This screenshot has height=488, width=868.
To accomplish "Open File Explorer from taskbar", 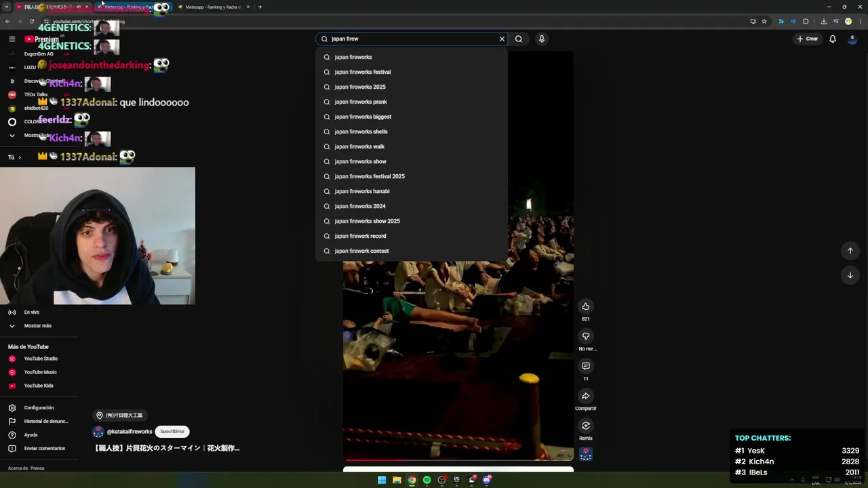I will (x=397, y=480).
